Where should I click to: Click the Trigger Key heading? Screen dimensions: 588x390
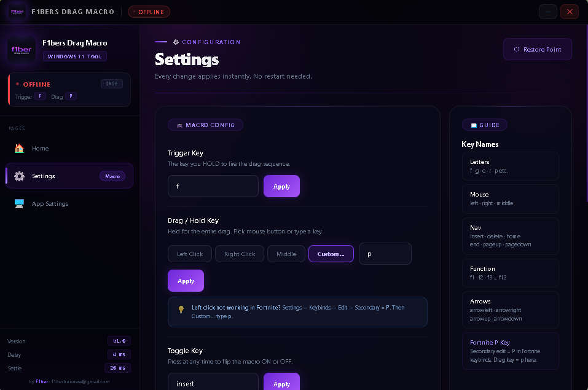[186, 153]
